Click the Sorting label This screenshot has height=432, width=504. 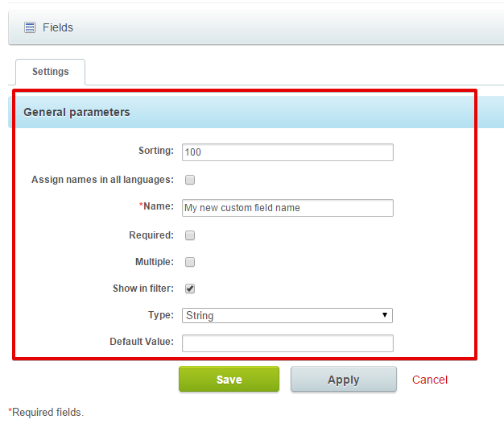156,151
